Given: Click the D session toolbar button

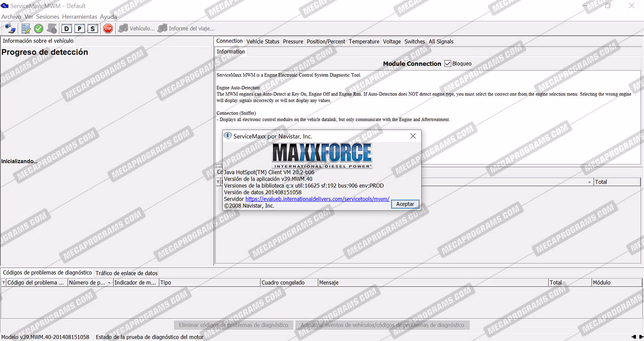Looking at the screenshot, I should point(66,29).
